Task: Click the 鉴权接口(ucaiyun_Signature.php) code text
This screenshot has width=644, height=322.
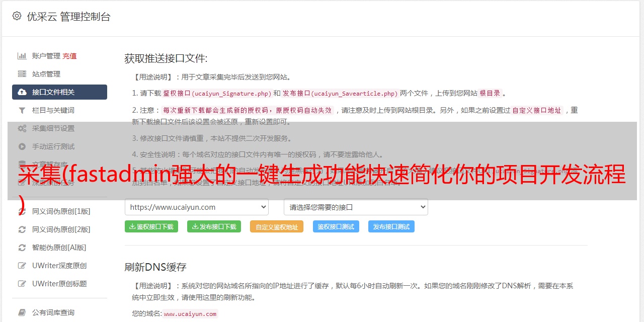Action: (217, 93)
